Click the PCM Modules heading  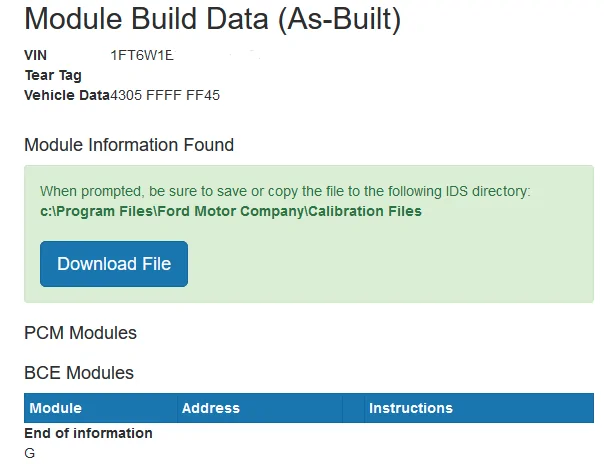point(80,332)
